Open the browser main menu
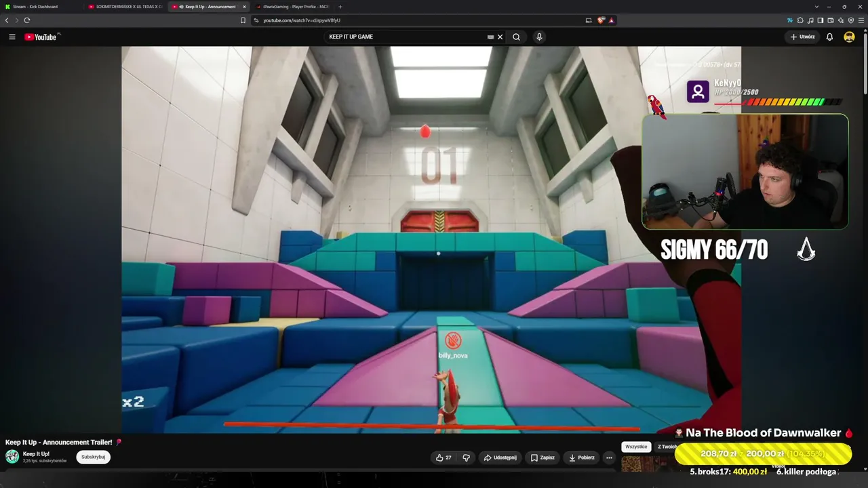 pyautogui.click(x=861, y=20)
